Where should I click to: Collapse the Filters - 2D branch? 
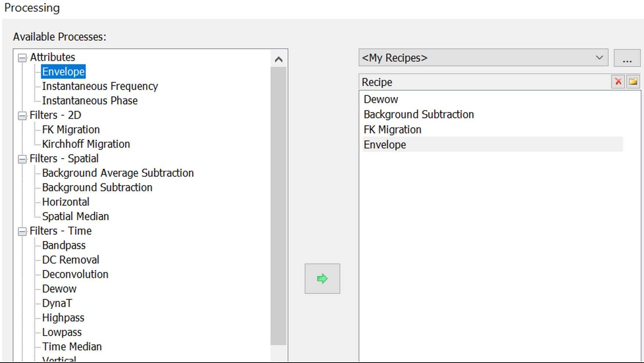coord(23,115)
